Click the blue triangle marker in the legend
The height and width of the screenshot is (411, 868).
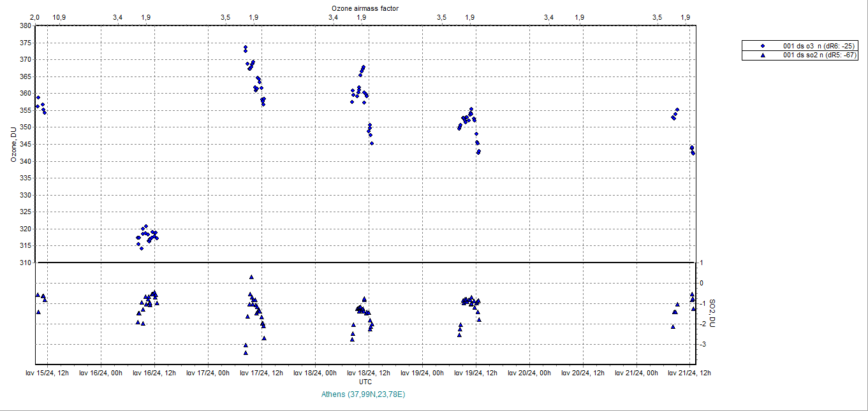tap(763, 55)
